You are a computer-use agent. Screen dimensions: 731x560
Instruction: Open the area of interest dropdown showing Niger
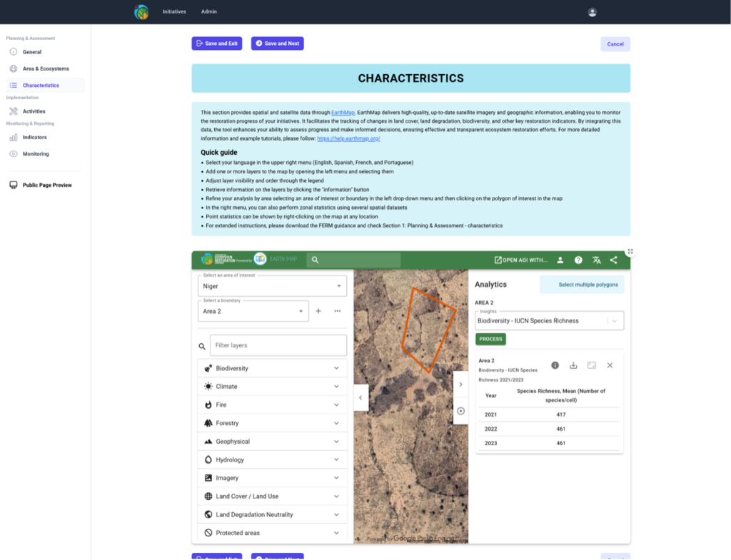pyautogui.click(x=272, y=286)
